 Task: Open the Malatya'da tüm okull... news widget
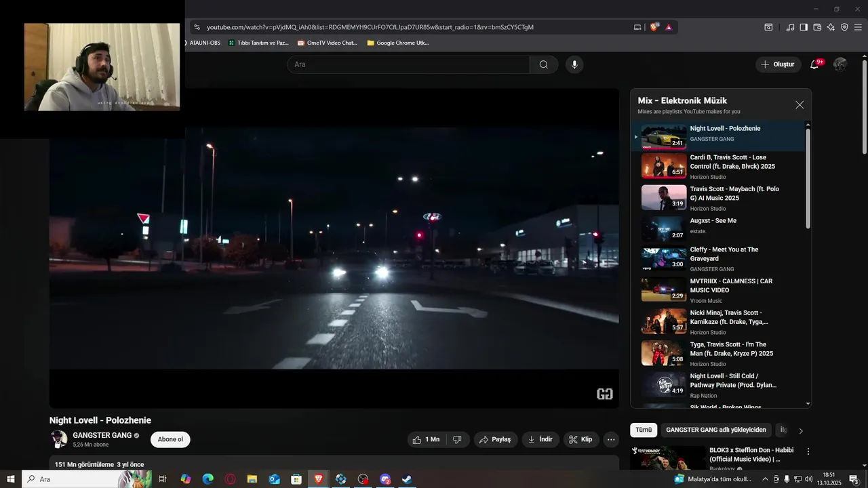713,479
